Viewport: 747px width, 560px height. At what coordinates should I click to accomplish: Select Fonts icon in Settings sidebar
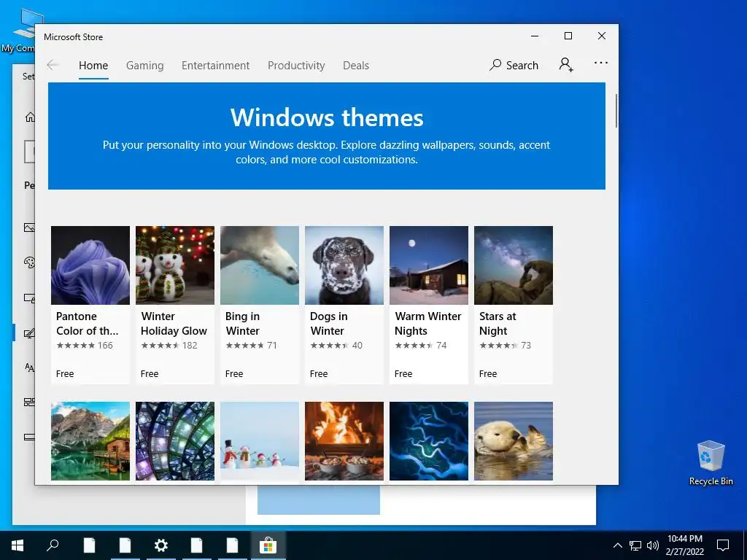coord(29,367)
